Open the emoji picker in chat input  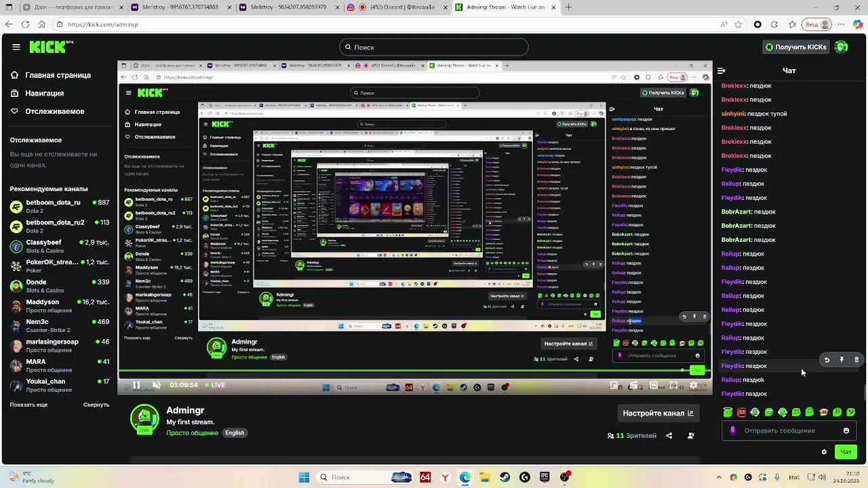(846, 430)
